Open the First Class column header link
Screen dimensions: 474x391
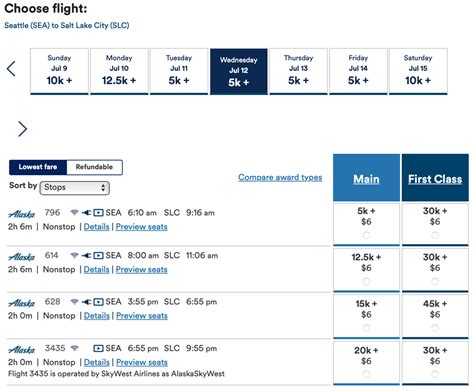coord(435,179)
